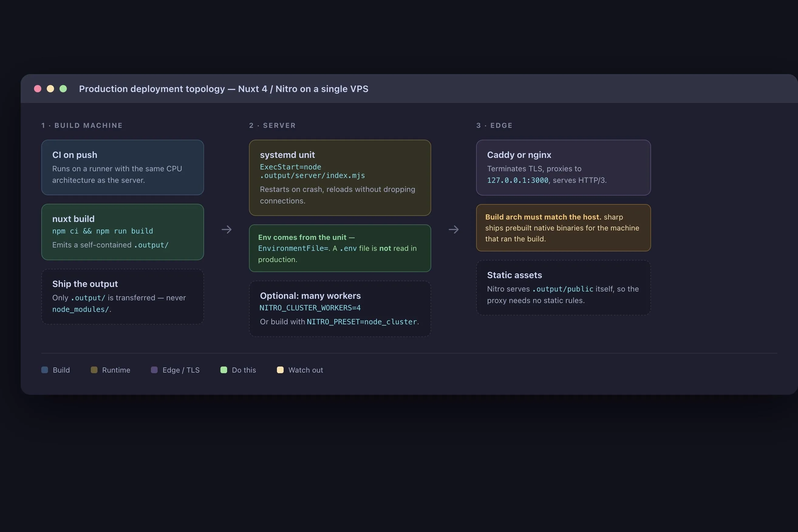Select the Optional: many workers heading

[x=310, y=295]
